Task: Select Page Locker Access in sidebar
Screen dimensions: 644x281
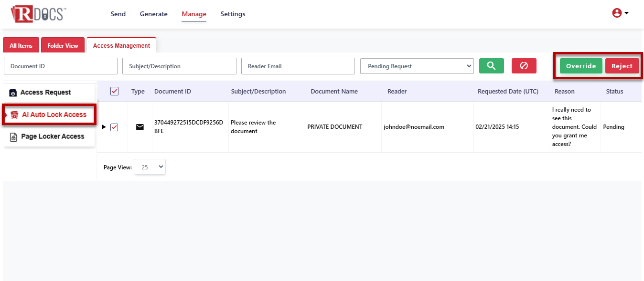Action: (49, 136)
